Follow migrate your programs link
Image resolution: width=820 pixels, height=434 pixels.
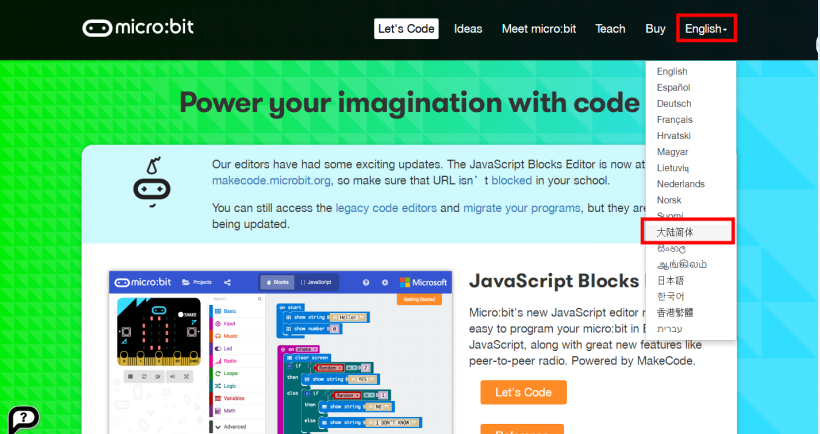521,208
